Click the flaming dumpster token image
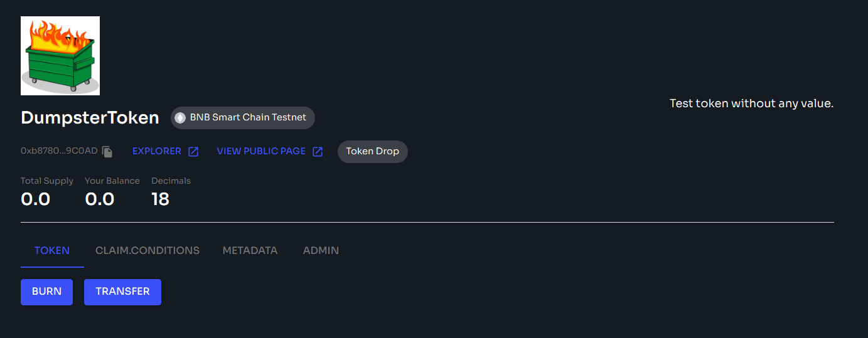The width and height of the screenshot is (868, 338). click(60, 56)
